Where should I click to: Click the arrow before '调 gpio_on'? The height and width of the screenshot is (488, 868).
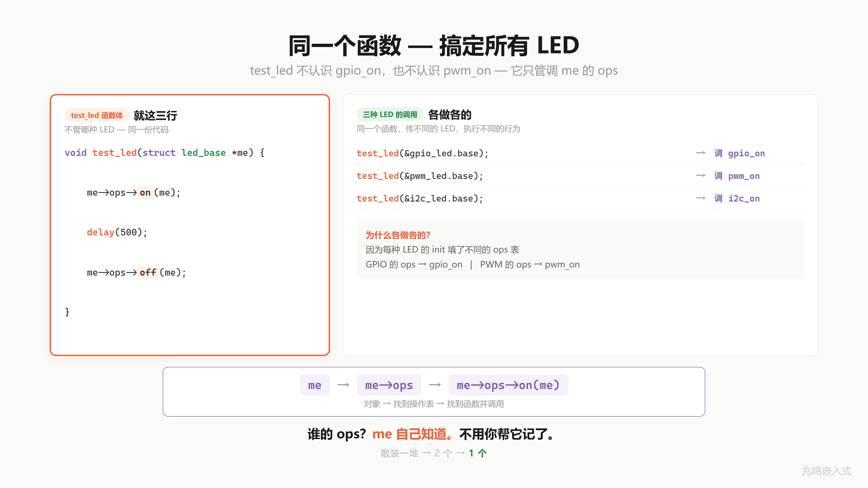701,153
